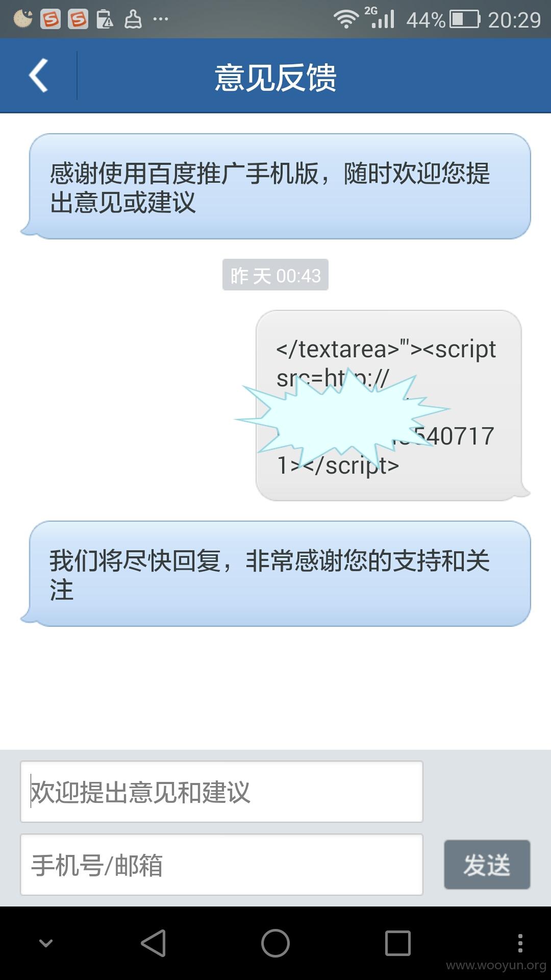Click the 发送 send button

coord(487,865)
